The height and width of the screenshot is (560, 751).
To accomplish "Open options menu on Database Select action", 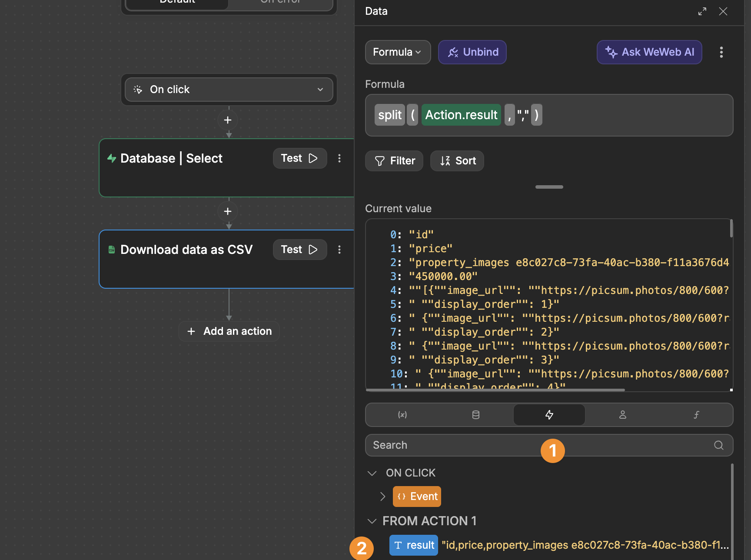I will (x=339, y=158).
